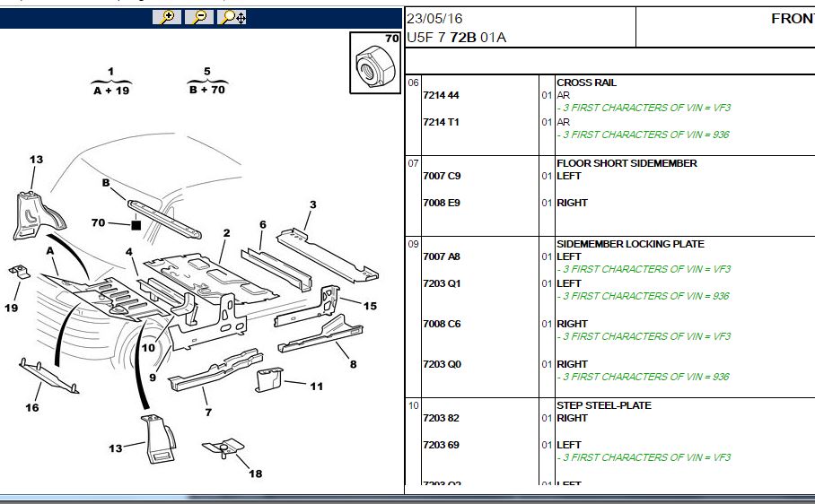This screenshot has width=815, height=504.
Task: Select callout number 3 in the diagram
Action: tap(313, 204)
